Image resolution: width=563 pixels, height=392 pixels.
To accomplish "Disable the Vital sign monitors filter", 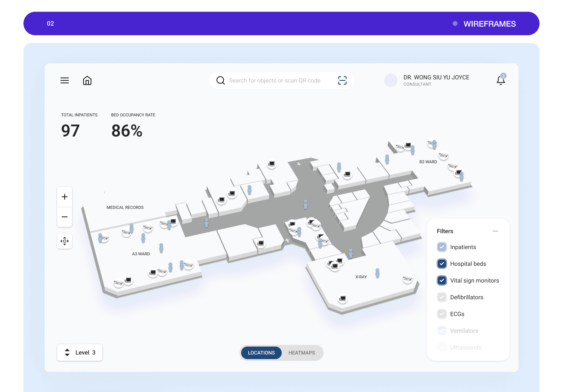I will (442, 280).
